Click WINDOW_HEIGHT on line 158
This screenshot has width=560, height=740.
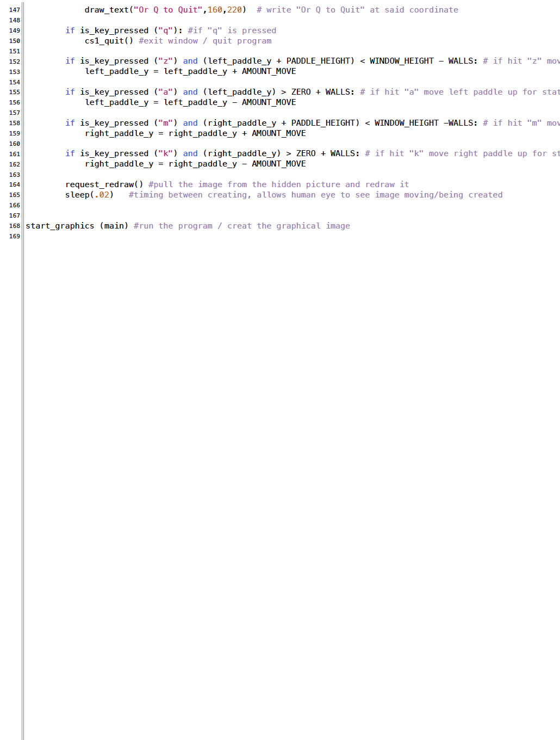click(x=406, y=123)
